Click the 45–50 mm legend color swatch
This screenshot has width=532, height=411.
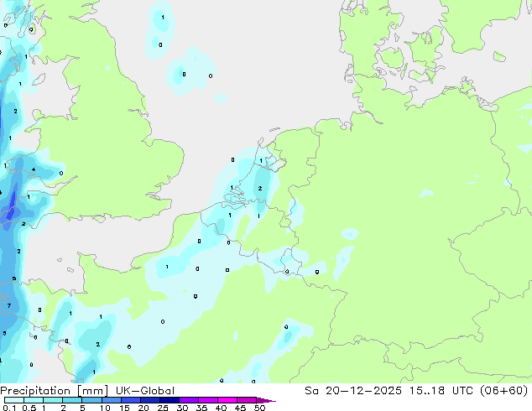click(247, 400)
